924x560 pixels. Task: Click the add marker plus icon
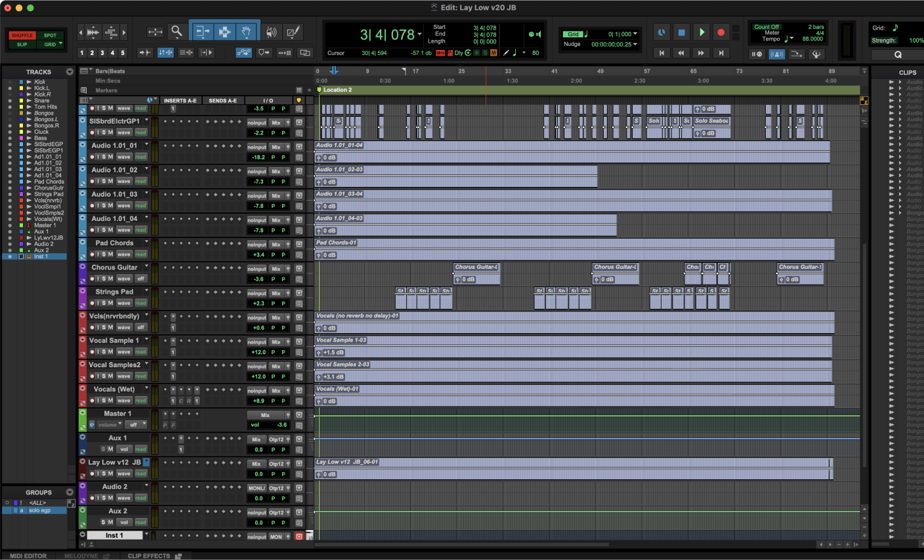(309, 90)
